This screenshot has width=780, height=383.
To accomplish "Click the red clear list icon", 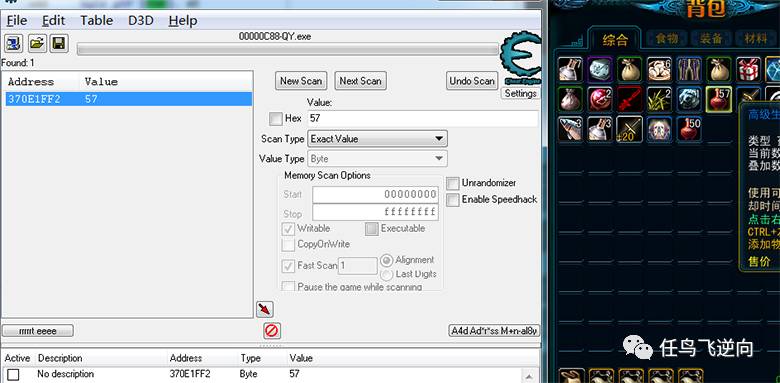I will (272, 330).
